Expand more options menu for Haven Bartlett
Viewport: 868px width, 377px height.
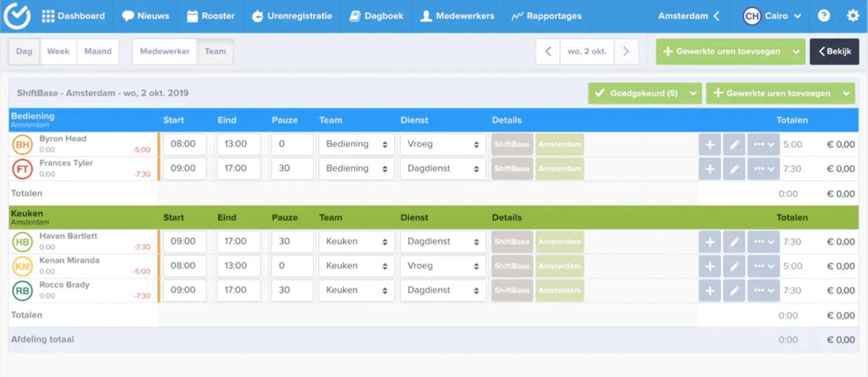763,242
